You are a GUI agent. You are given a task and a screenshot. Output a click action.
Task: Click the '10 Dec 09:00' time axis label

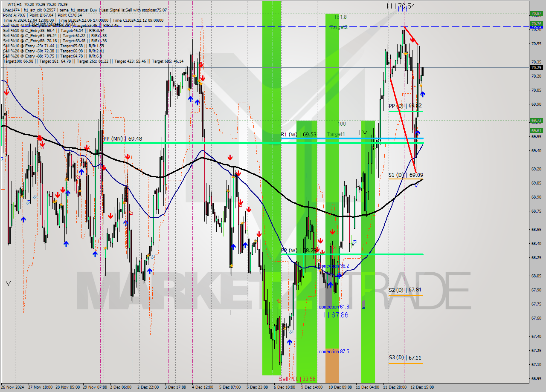(x=340, y=387)
